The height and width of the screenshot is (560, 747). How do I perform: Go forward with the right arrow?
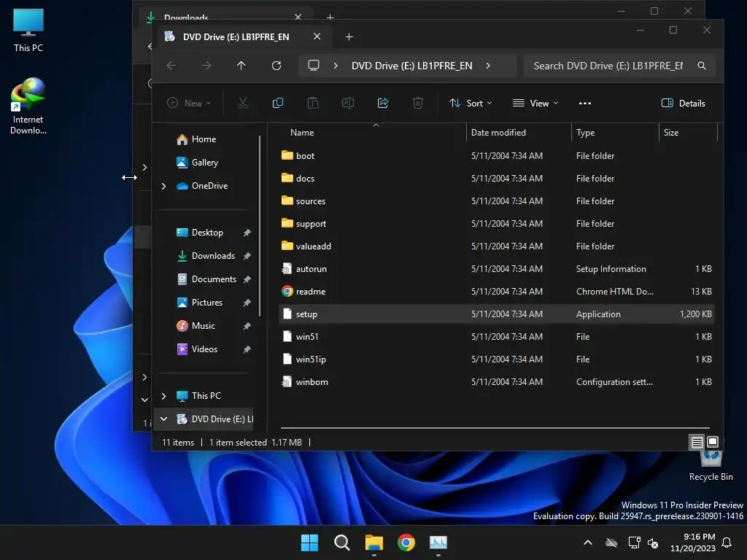(206, 66)
